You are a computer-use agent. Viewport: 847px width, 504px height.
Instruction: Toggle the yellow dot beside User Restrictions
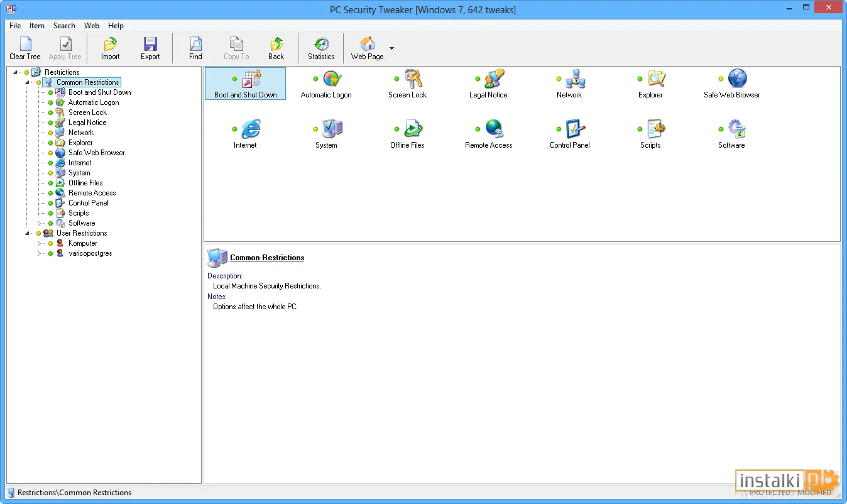(38, 233)
